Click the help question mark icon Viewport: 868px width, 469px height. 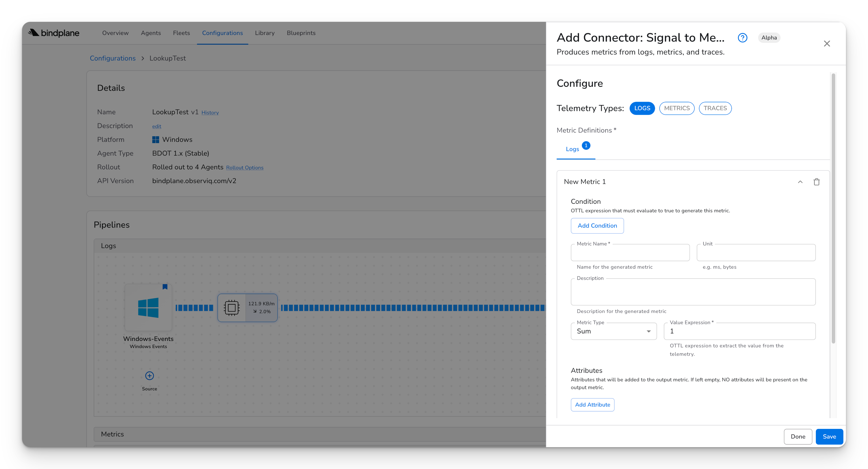click(742, 38)
